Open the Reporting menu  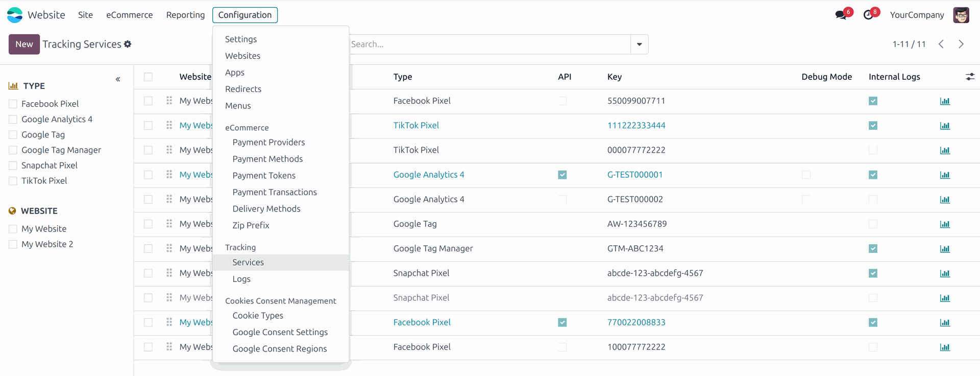(185, 15)
